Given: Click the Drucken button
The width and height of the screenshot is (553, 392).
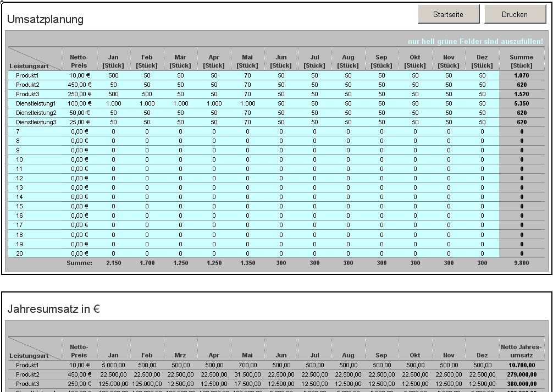Looking at the screenshot, I should pos(515,14).
